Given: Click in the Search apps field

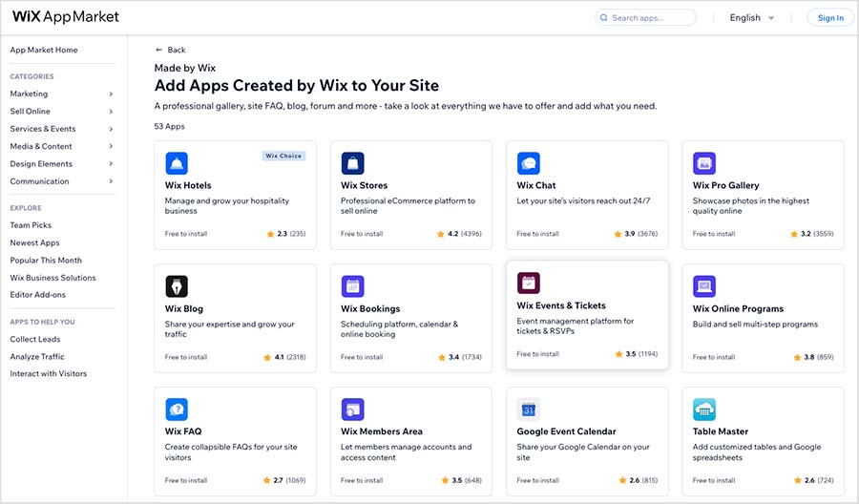Looking at the screenshot, I should click(x=646, y=17).
